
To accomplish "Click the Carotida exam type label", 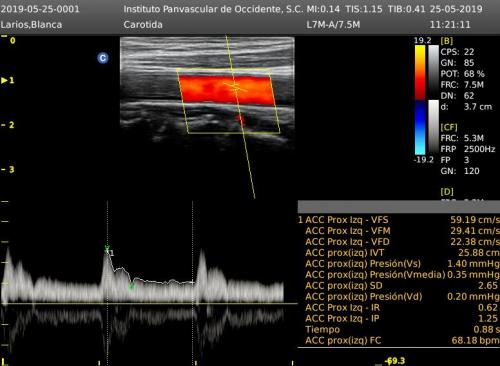I will 143,25.
